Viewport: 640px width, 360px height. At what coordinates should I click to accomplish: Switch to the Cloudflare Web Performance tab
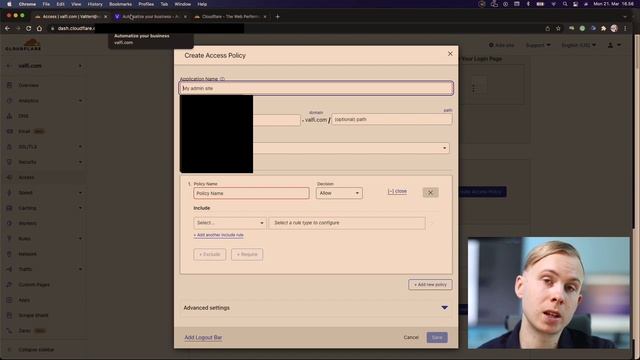(230, 17)
